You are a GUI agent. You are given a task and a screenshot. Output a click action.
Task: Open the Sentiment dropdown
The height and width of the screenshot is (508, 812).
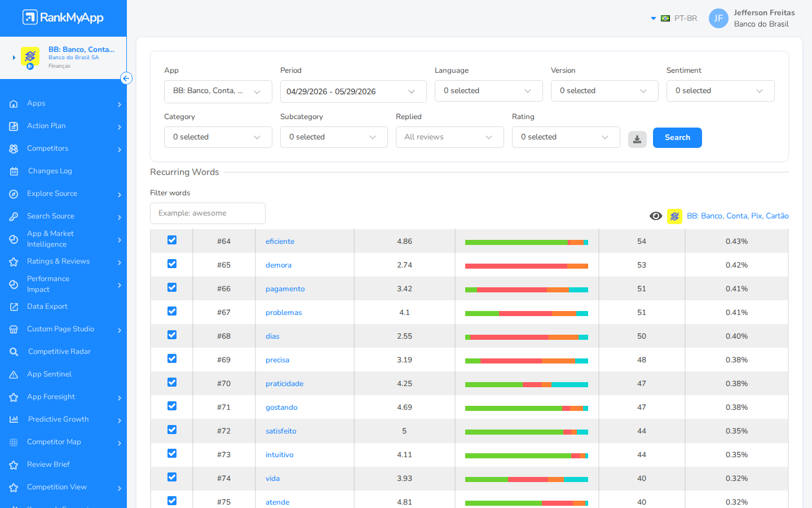[720, 91]
